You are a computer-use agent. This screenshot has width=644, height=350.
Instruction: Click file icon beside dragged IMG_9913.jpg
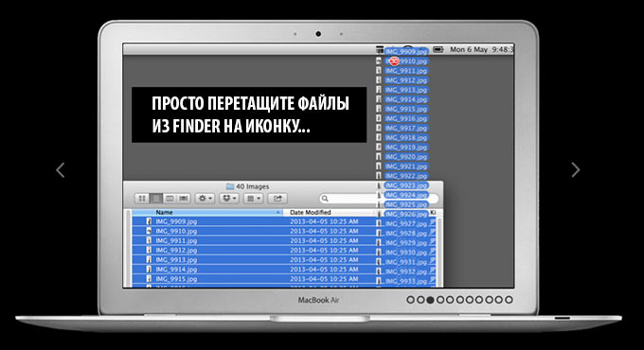tap(379, 90)
